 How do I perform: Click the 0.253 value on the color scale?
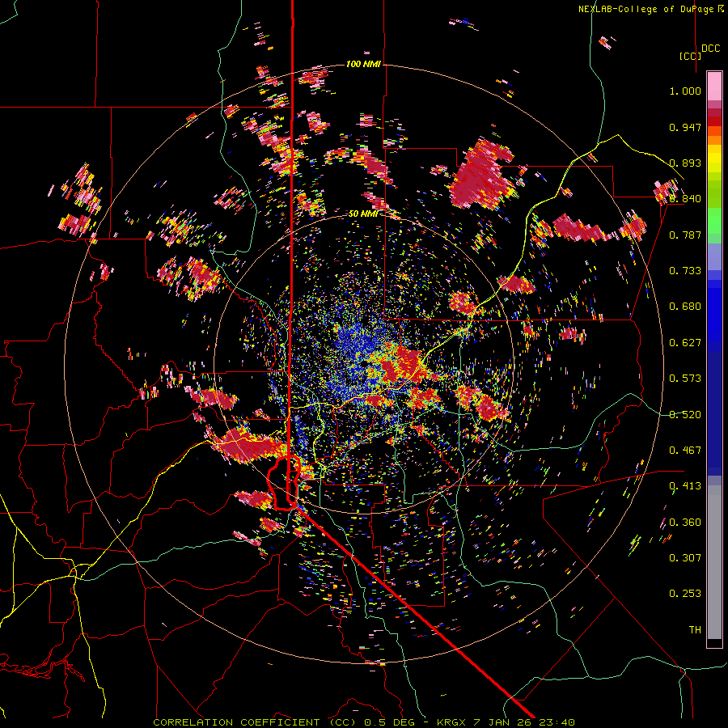685,594
